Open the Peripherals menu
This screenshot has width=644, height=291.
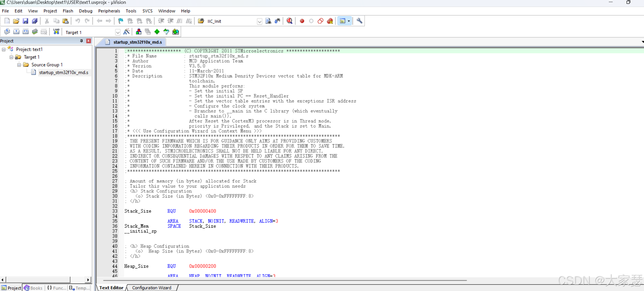(x=109, y=11)
